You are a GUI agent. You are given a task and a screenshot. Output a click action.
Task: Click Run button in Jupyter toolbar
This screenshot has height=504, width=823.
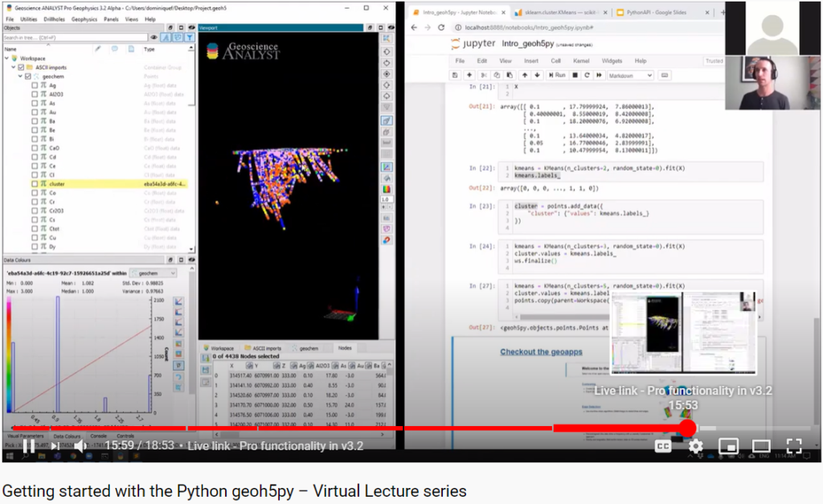coord(556,75)
